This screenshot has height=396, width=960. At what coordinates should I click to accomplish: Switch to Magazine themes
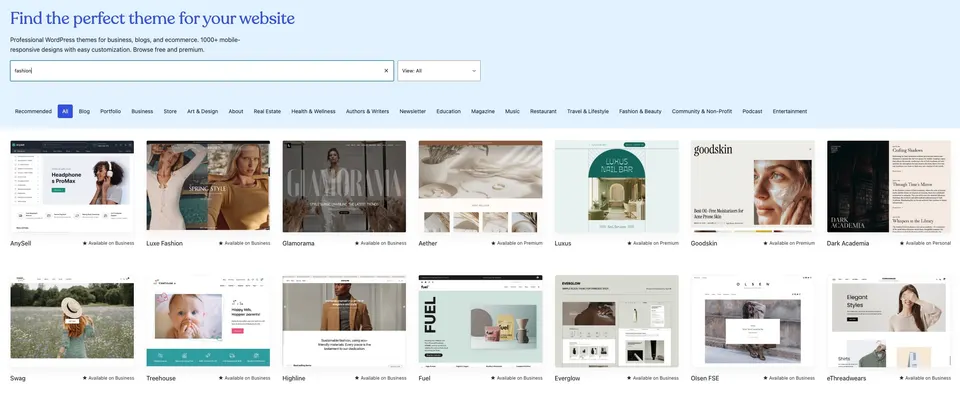(483, 111)
